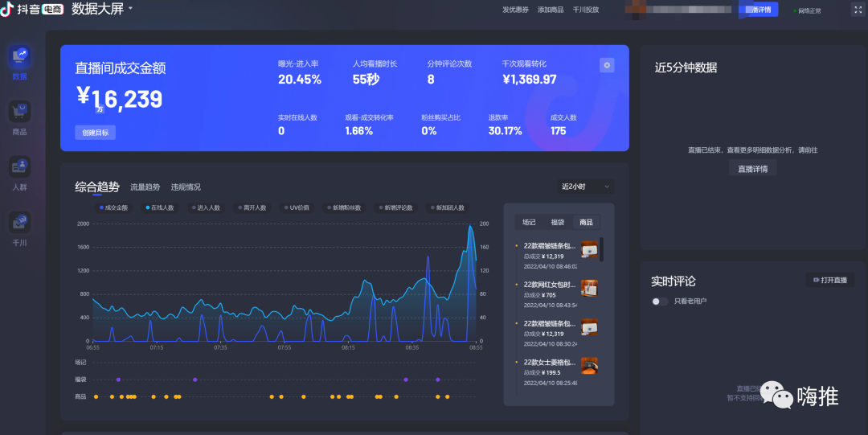Click the 打开直播 button
Viewport: 868px width, 435px height.
(x=829, y=280)
